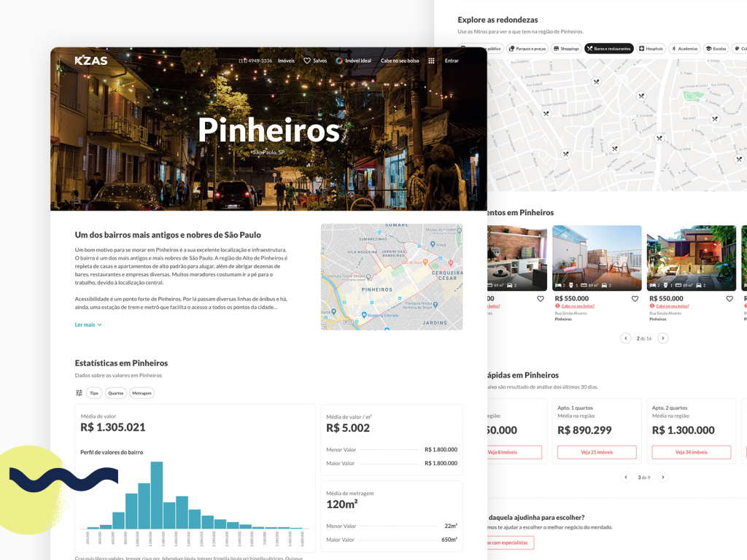Screen dimensions: 747x560
Task: Select the Escolas filter chip
Action: tap(716, 49)
